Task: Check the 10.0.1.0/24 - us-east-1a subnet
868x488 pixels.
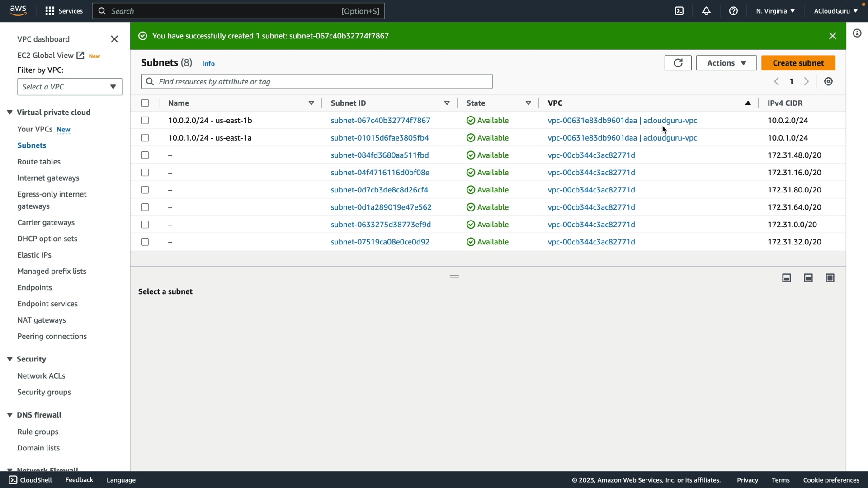Action: coord(145,138)
